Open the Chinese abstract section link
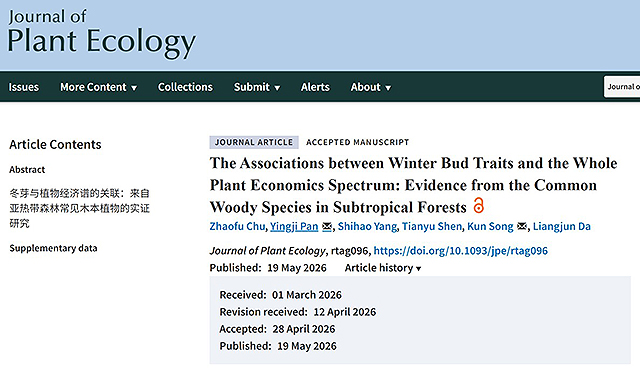 click(x=80, y=208)
